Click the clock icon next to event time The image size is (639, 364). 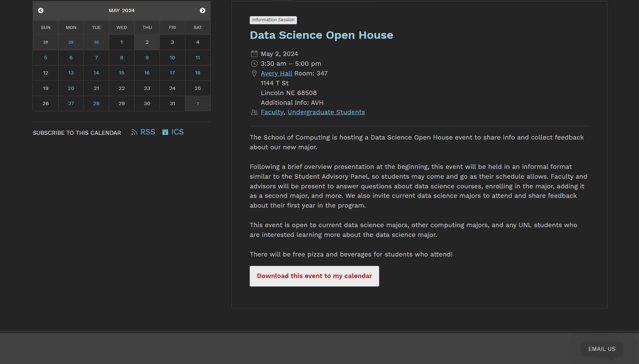254,64
